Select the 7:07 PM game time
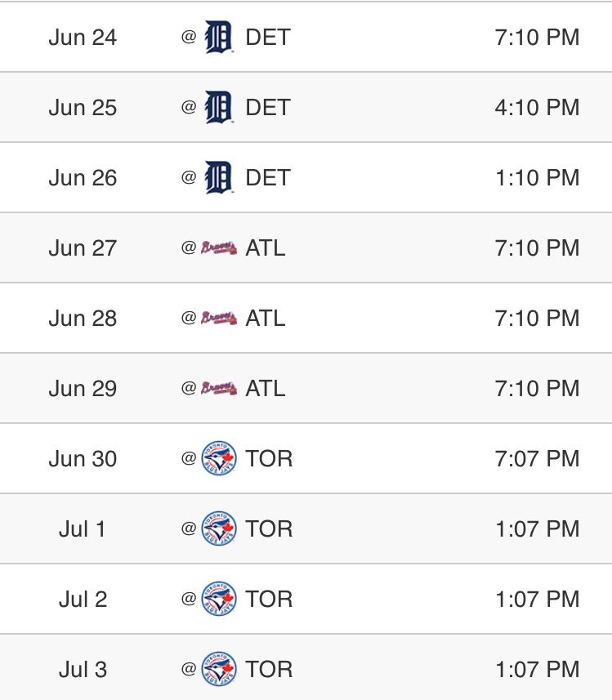This screenshot has width=612, height=700. (537, 459)
